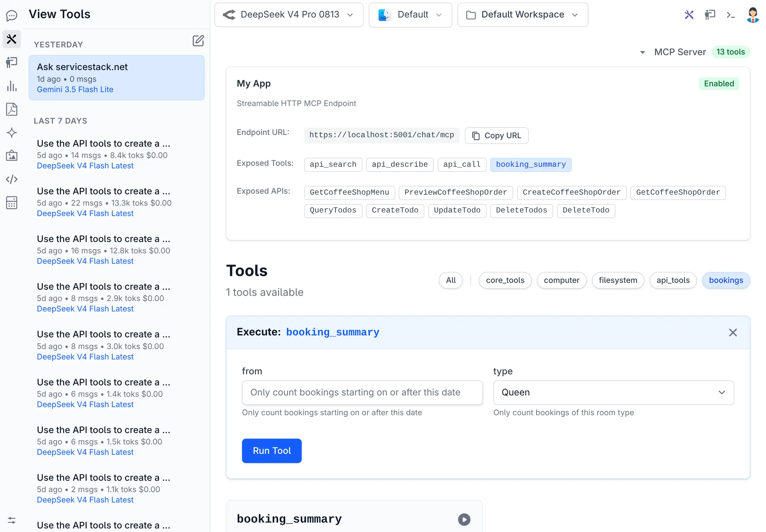Open the code brackets icon in sidebar

12,179
